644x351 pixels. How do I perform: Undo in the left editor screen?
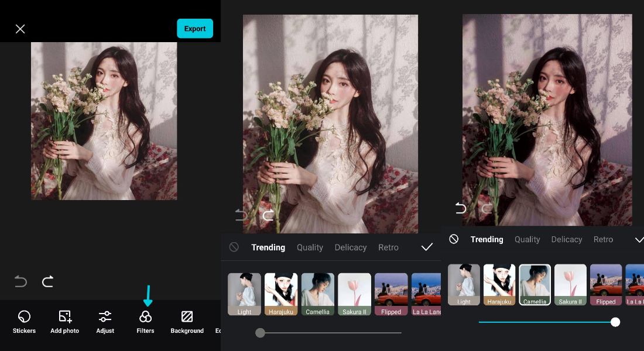(x=20, y=281)
